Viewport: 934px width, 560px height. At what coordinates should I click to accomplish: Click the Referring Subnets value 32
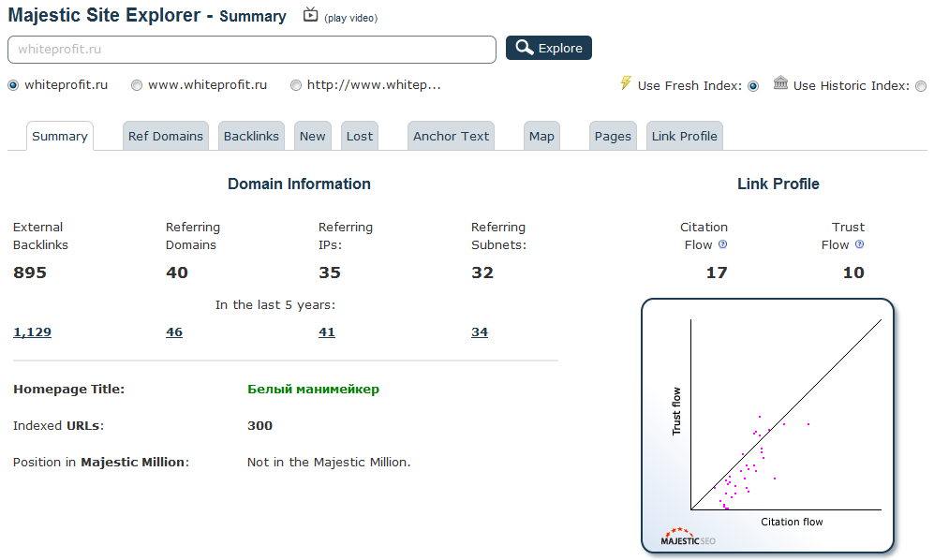coord(482,273)
